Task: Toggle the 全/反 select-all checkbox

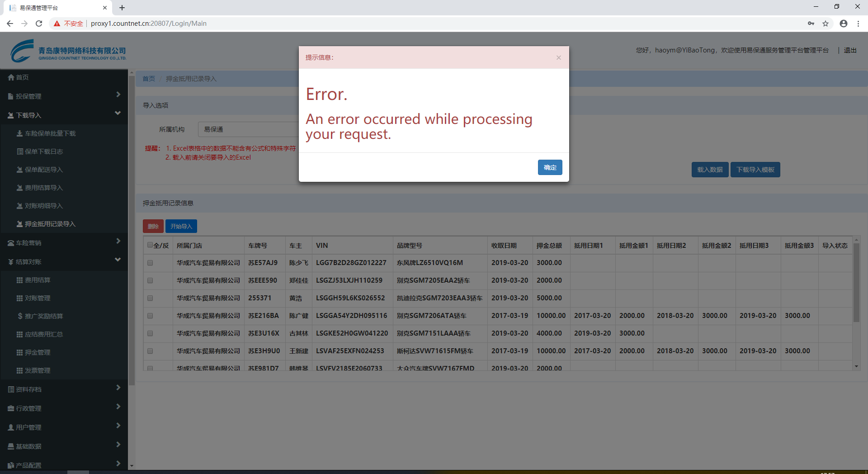Action: tap(150, 245)
